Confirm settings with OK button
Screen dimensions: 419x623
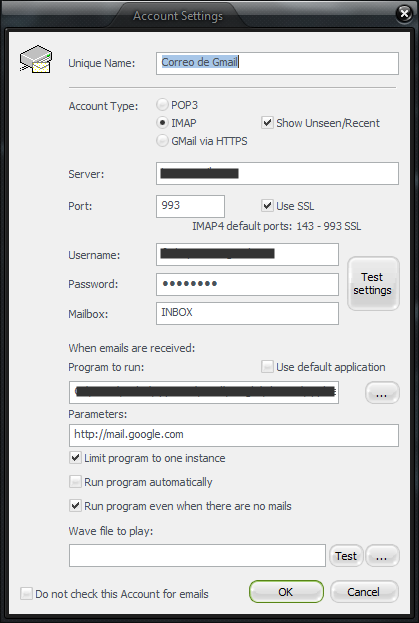click(x=286, y=592)
